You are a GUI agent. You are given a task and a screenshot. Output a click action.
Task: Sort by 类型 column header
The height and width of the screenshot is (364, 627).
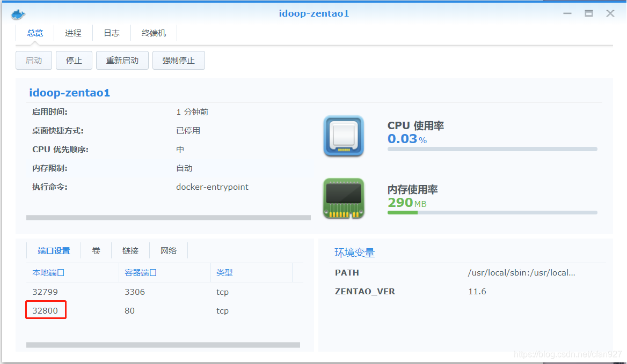click(252, 273)
